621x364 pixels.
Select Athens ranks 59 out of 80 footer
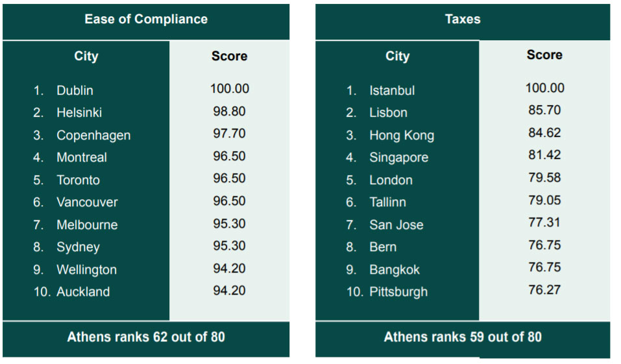(463, 337)
